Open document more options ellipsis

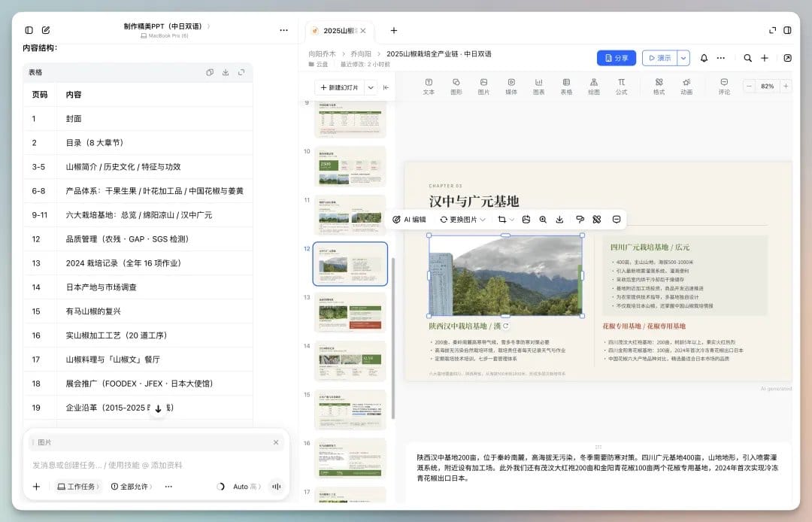click(x=721, y=58)
